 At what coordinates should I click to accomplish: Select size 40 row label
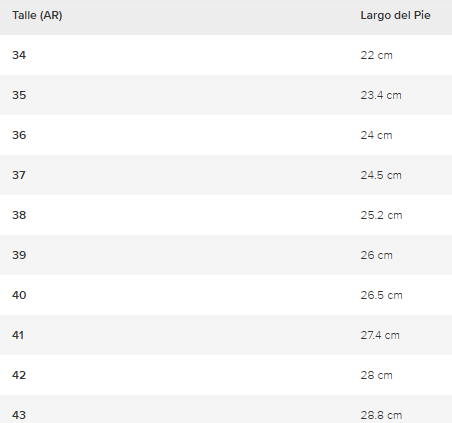click(x=19, y=295)
